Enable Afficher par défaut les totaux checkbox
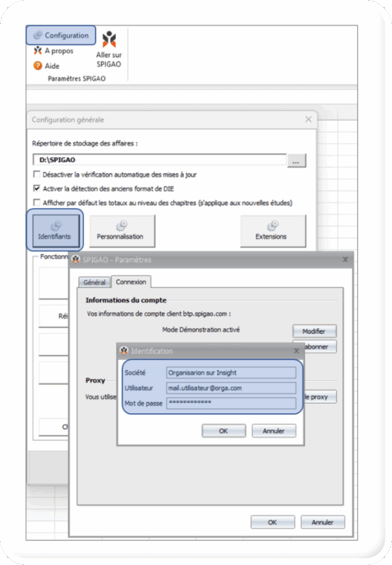The image size is (392, 565). click(x=37, y=202)
